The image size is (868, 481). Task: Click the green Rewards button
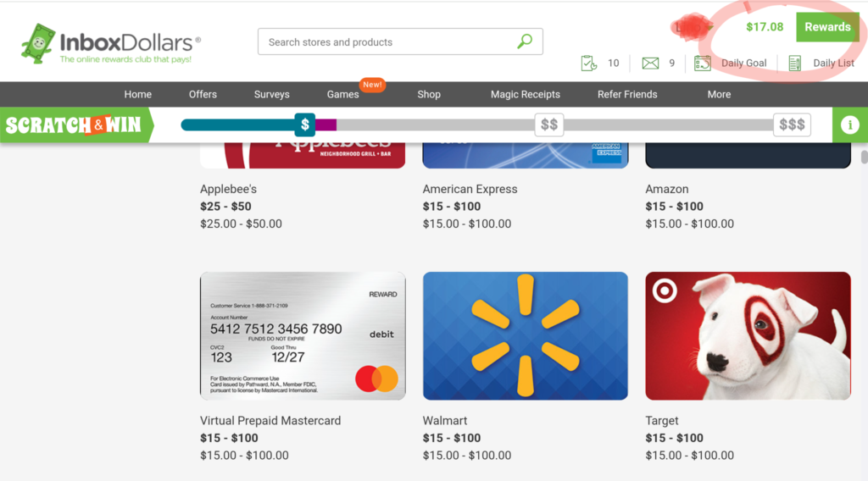827,27
